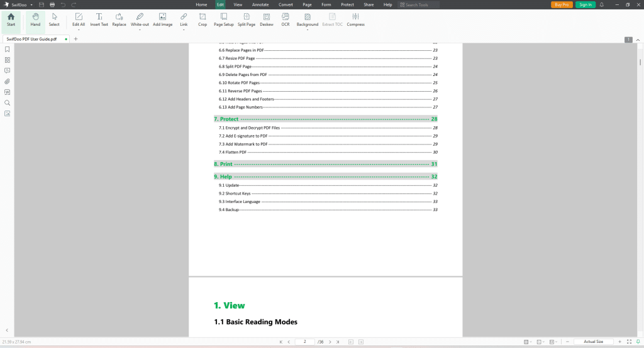Collapse the left sidebar arrow
This screenshot has height=348, width=644.
7,330
